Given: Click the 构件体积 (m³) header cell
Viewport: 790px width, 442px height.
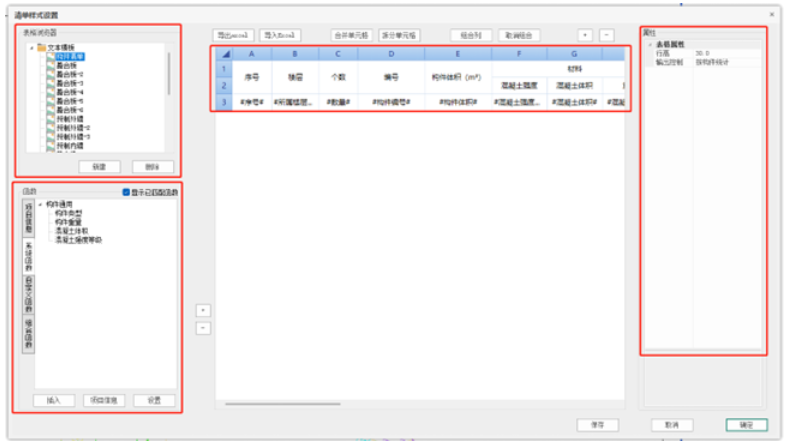Looking at the screenshot, I should [457, 77].
